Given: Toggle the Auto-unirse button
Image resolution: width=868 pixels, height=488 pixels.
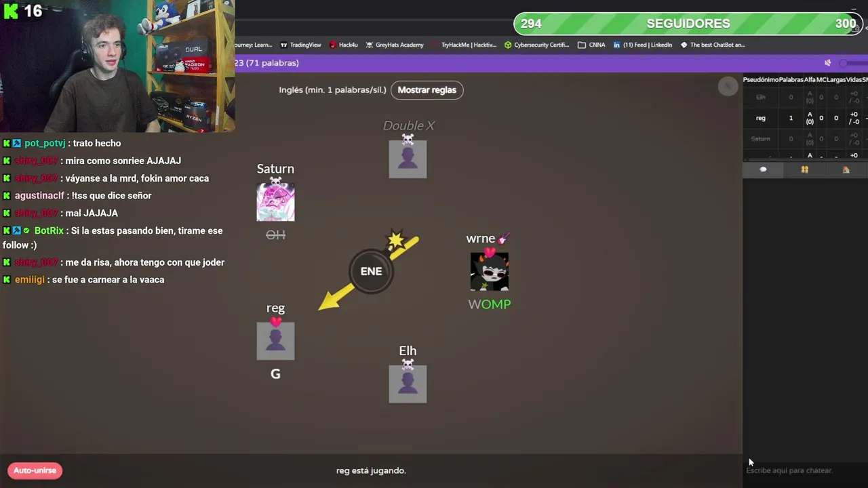Looking at the screenshot, I should [x=35, y=470].
